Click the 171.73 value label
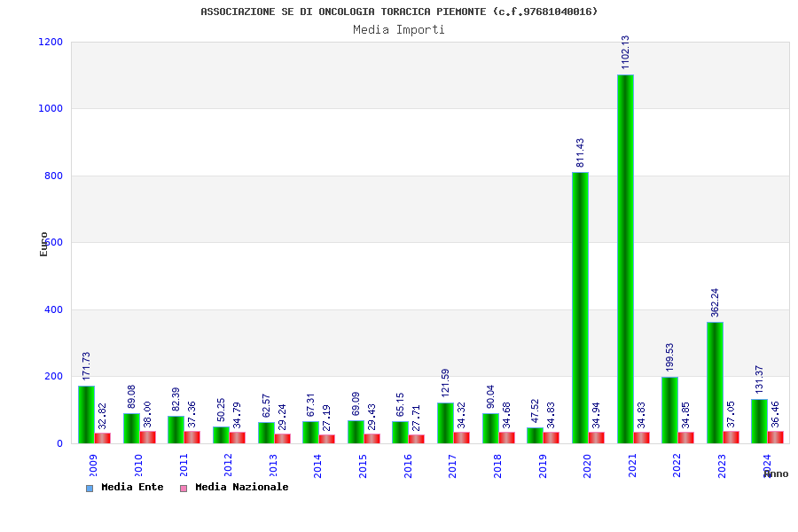 tap(86, 366)
